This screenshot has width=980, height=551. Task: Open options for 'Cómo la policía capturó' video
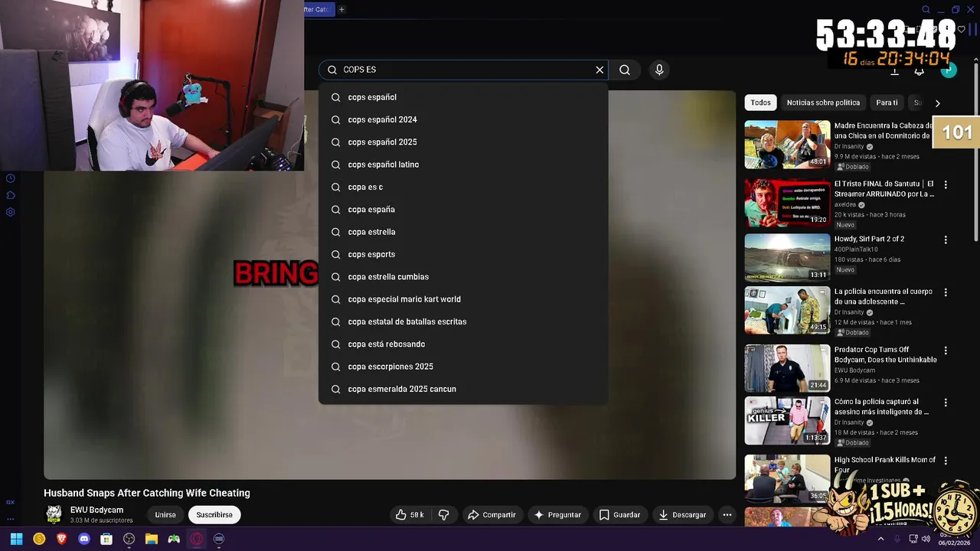[x=946, y=403]
